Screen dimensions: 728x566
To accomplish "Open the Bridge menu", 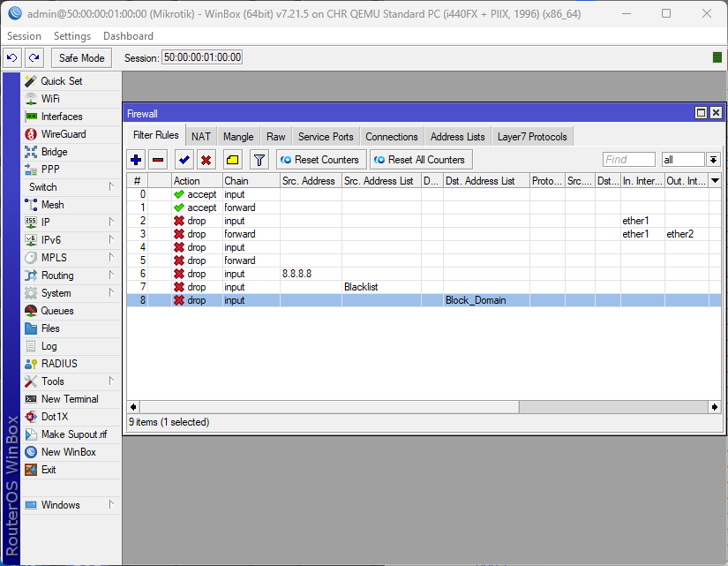I will point(71,152).
